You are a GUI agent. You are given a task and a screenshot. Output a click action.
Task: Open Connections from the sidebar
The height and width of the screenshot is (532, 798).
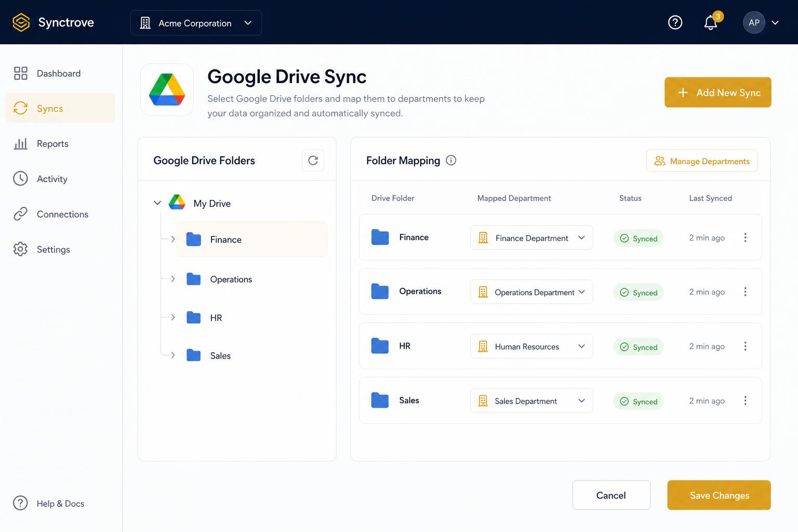click(60, 214)
